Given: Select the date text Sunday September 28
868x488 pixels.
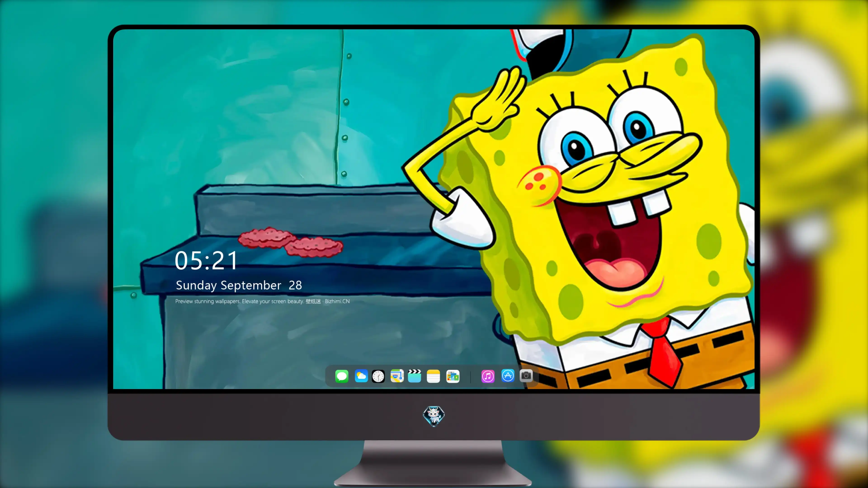Looking at the screenshot, I should pos(239,285).
